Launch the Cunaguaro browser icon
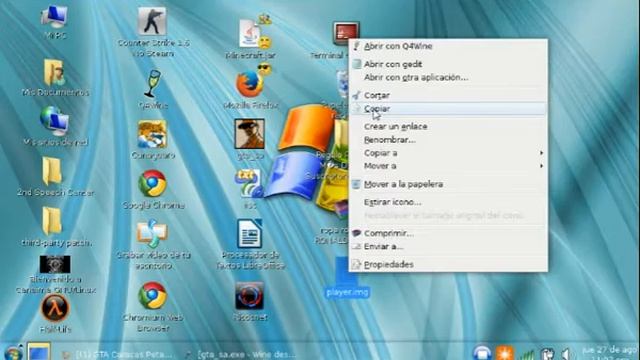 click(152, 135)
